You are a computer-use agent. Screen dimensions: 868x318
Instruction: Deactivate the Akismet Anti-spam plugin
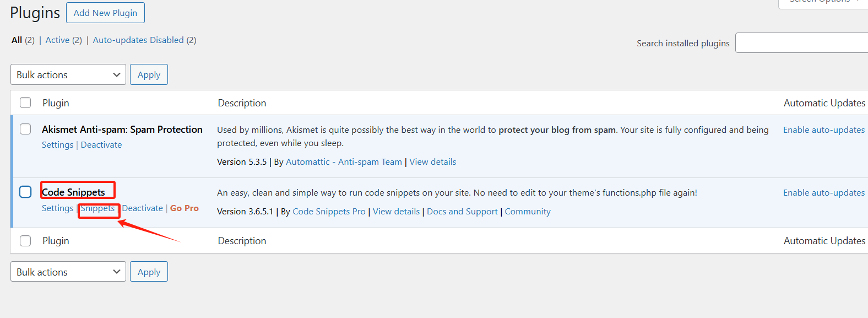(101, 144)
